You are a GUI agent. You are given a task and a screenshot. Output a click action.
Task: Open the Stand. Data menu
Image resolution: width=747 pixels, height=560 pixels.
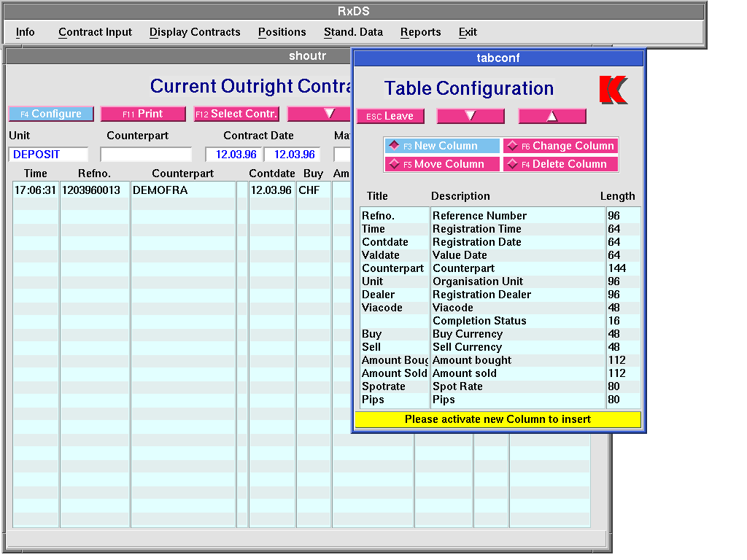click(x=354, y=32)
